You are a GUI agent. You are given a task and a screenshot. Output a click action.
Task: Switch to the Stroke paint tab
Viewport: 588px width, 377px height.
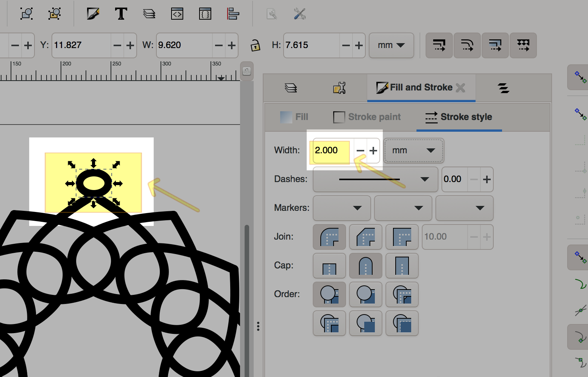pos(367,117)
